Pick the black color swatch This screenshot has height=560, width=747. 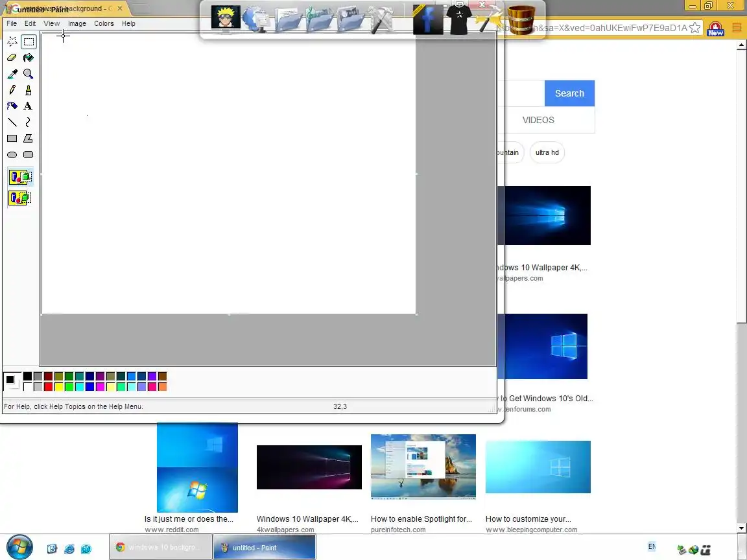pos(28,376)
